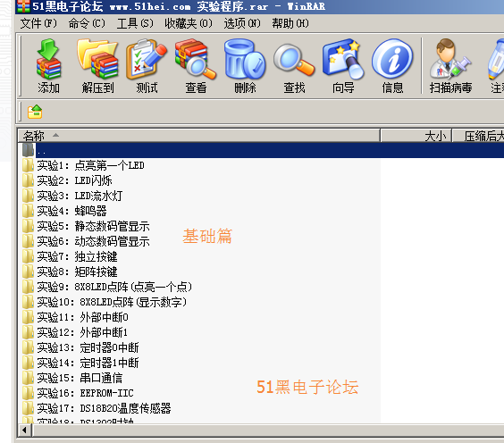Viewport: 504px width, 443px height.
Task: Click the WinRAR title bar app icon
Action: [x=23, y=6]
